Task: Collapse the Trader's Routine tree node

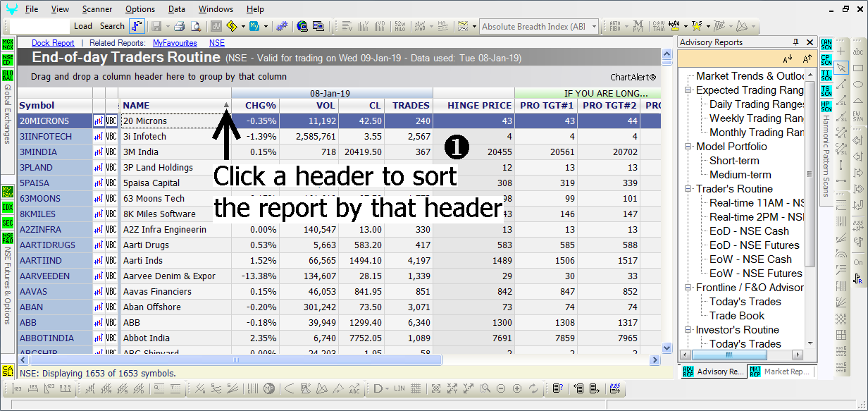Action: [688, 189]
